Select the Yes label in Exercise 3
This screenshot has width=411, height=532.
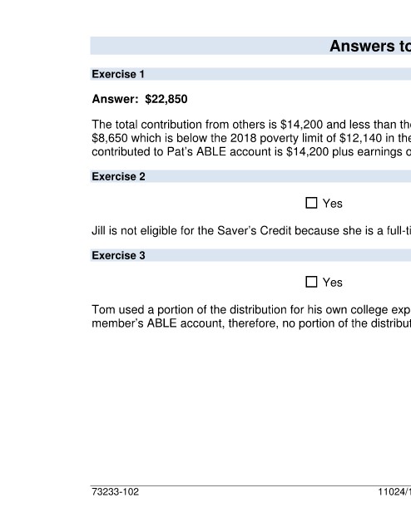[332, 283]
